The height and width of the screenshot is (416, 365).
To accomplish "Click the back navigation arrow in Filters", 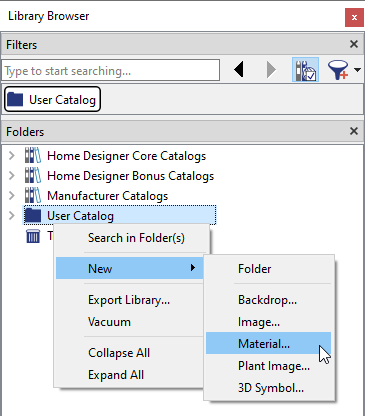I will [239, 70].
